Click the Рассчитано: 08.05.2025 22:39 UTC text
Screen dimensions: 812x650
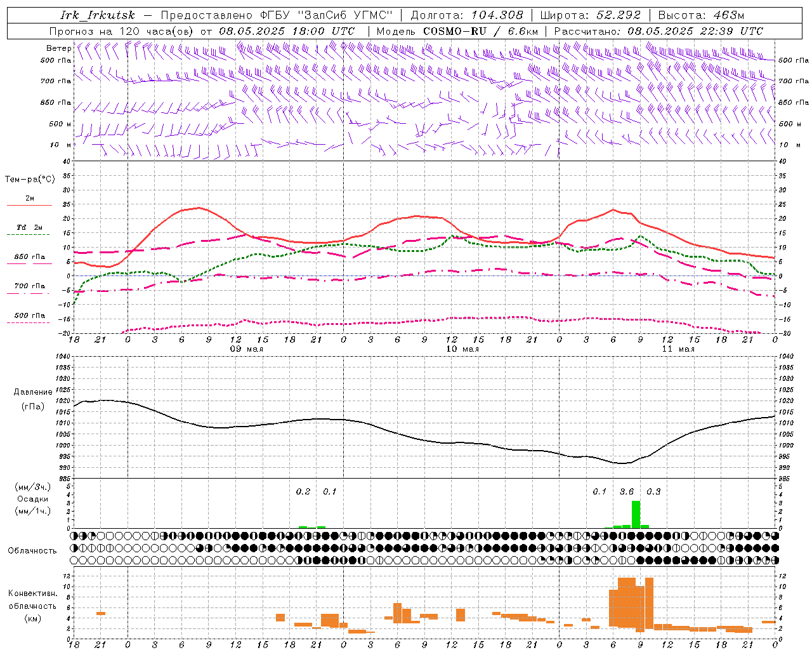(x=658, y=31)
